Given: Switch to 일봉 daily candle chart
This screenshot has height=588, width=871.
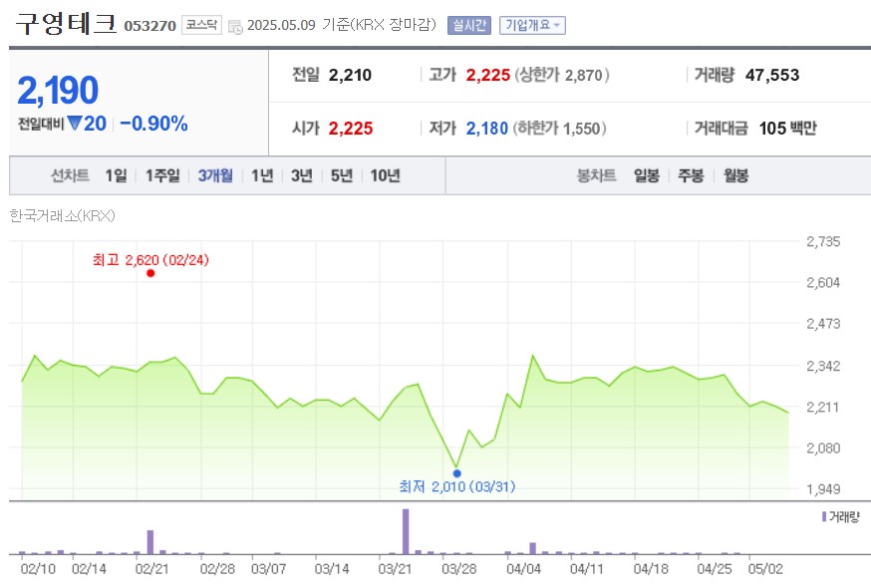Looking at the screenshot, I should point(647,175).
